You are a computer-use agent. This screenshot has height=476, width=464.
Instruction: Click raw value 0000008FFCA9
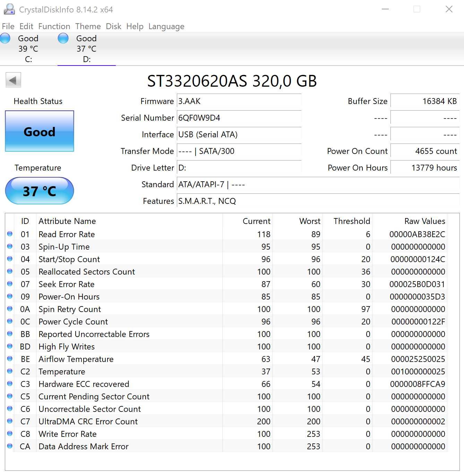(418, 384)
